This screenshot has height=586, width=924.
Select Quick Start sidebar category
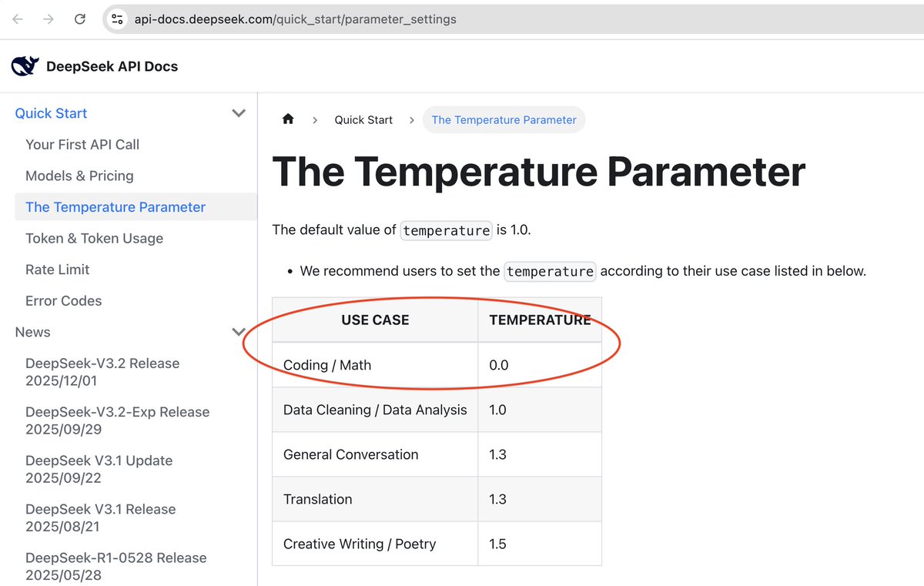pos(51,113)
